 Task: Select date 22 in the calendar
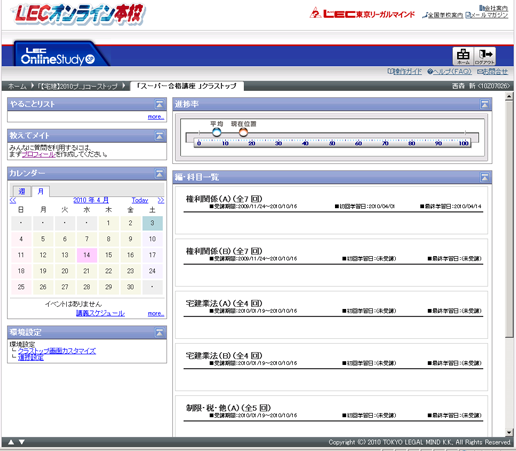click(x=108, y=271)
